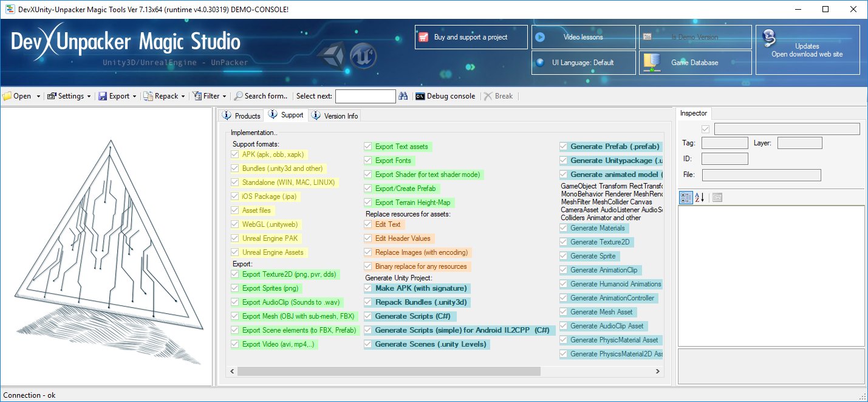The image size is (868, 402).
Task: Open the Game Database icon
Action: [652, 63]
